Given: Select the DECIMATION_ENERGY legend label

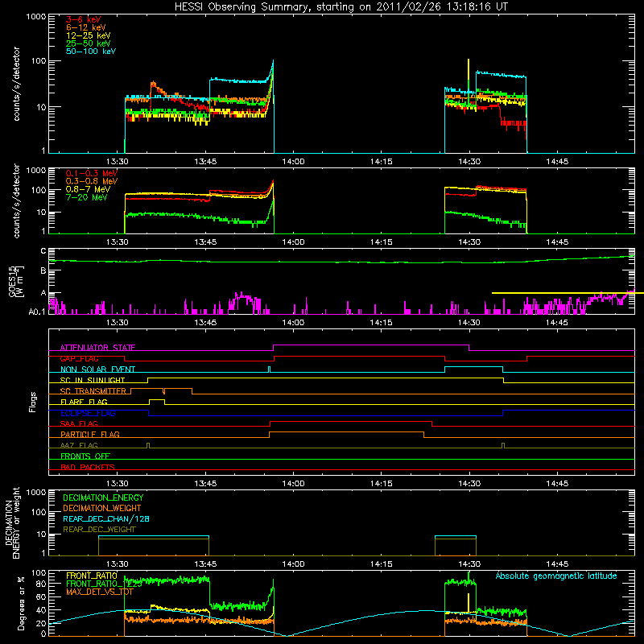Looking at the screenshot, I should click(103, 497).
